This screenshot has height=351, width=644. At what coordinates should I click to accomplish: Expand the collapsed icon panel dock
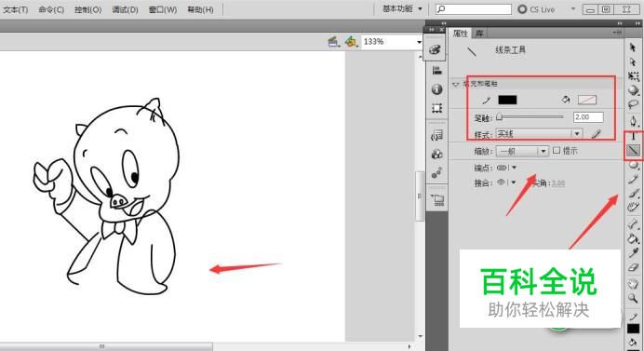pyautogui.click(x=444, y=23)
